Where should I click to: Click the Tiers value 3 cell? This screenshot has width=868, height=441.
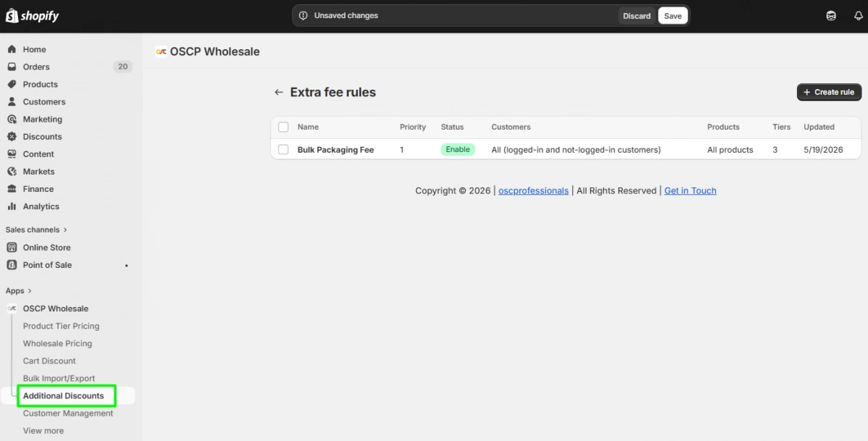[775, 150]
